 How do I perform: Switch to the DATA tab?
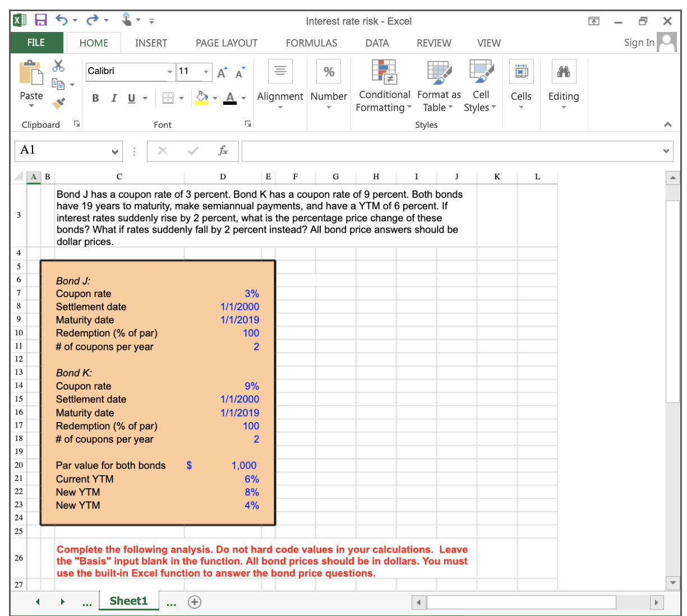(x=377, y=43)
